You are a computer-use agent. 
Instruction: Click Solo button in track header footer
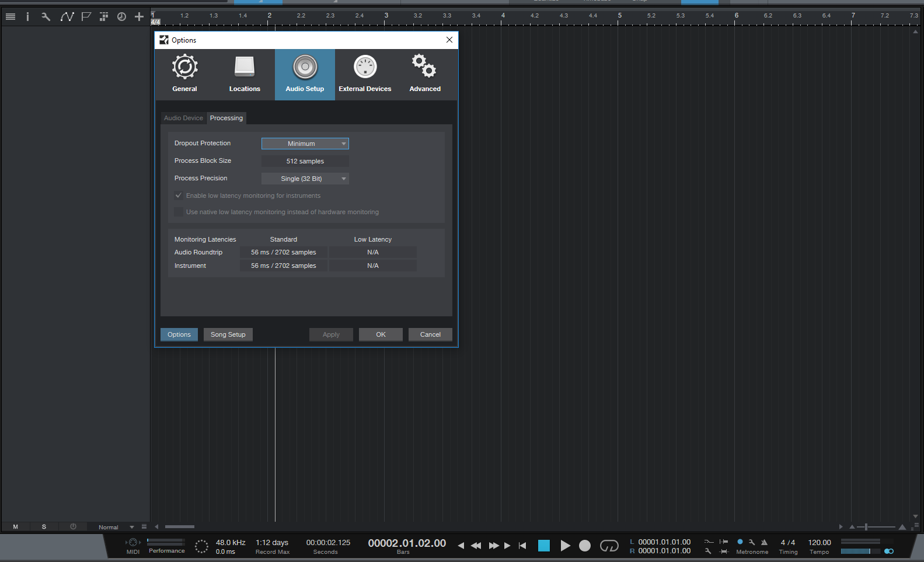click(x=44, y=527)
